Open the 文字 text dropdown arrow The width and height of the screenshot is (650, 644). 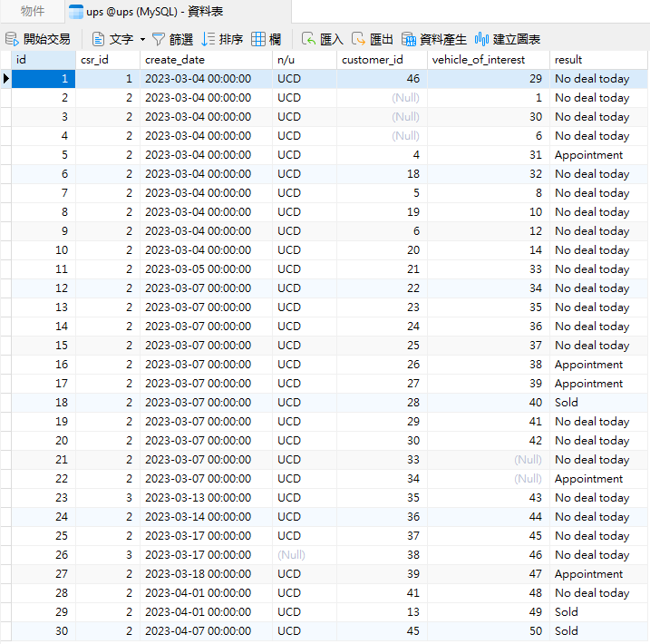142,39
